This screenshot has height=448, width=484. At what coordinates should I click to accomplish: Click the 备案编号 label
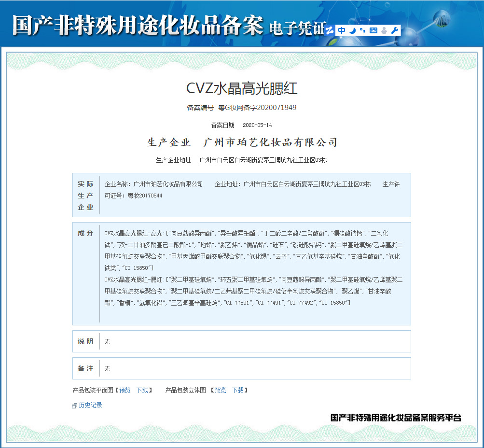(x=200, y=108)
